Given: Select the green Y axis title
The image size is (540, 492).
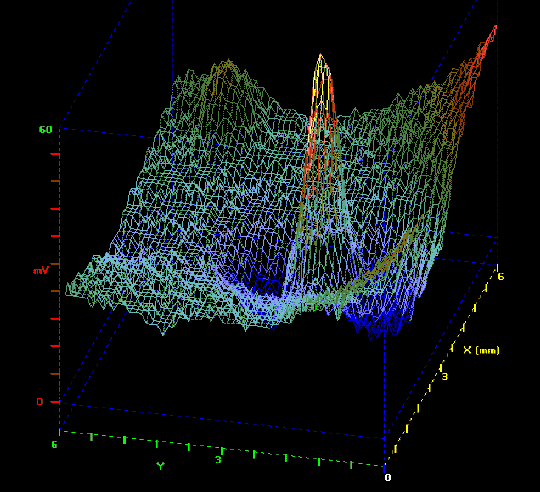Looking at the screenshot, I should click(x=160, y=466).
